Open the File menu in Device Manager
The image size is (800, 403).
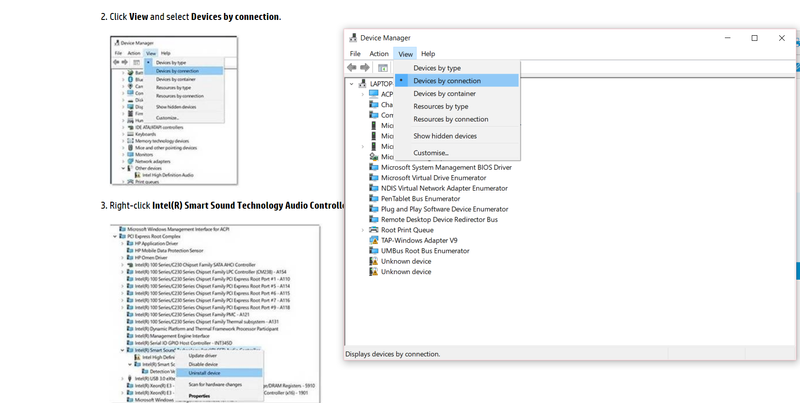(355, 54)
